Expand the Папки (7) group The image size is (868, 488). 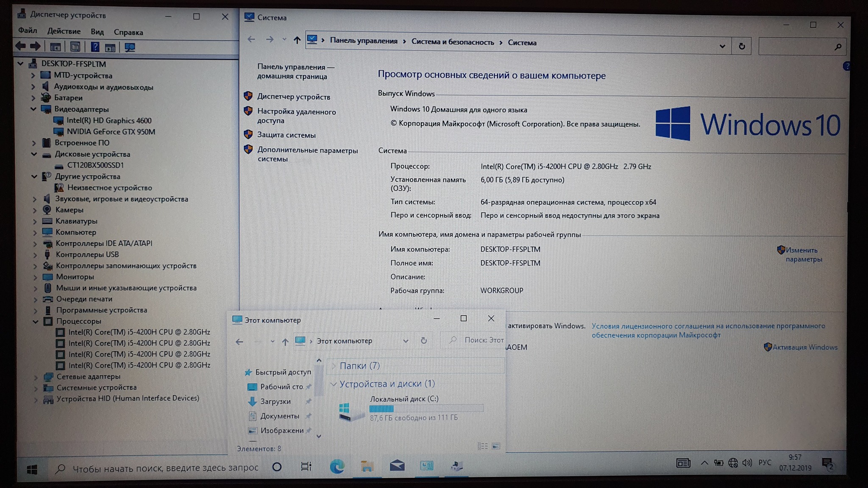[x=334, y=366]
